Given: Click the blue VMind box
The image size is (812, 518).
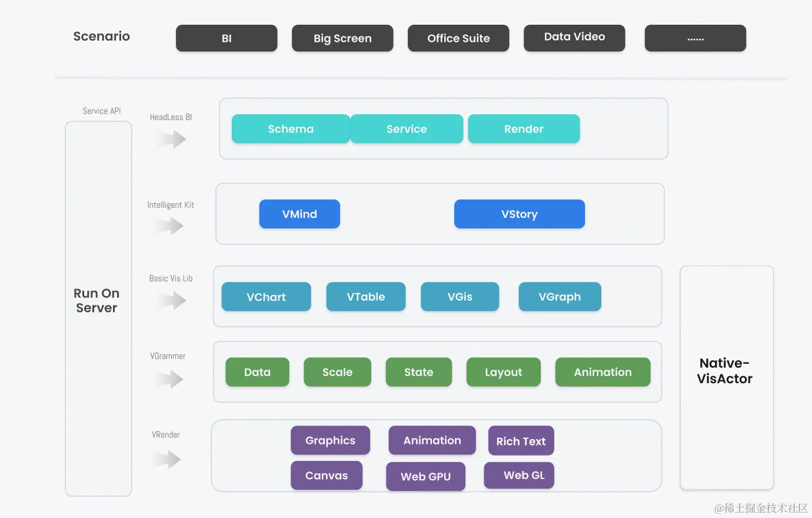Looking at the screenshot, I should tap(299, 214).
